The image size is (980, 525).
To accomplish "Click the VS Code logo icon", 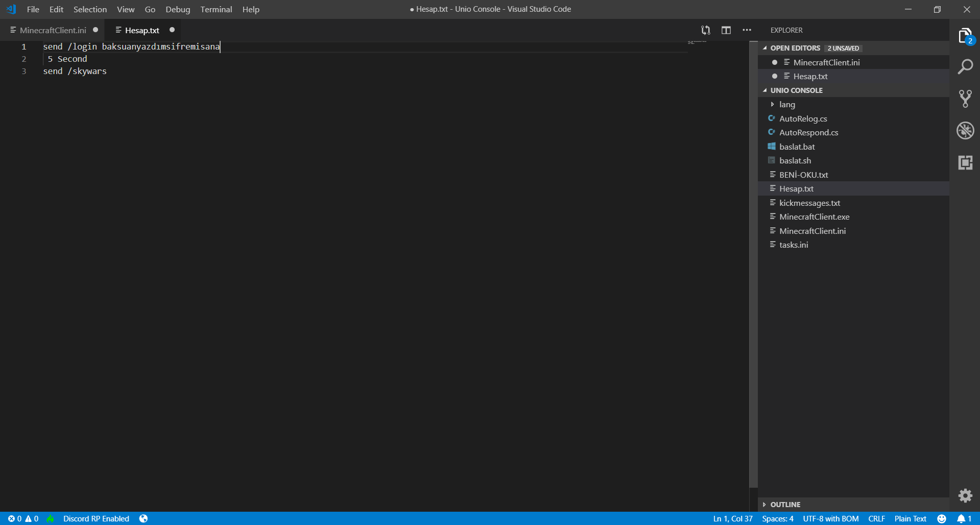I will pos(11,9).
